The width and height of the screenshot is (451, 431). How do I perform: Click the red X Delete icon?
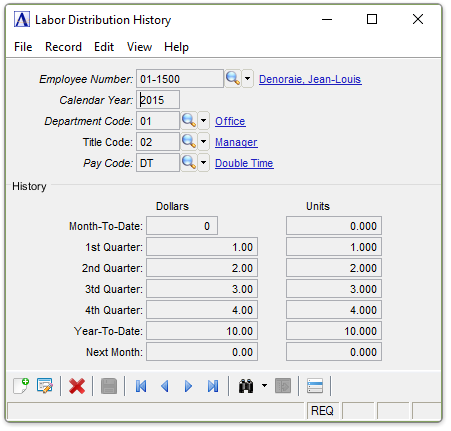pyautogui.click(x=77, y=386)
